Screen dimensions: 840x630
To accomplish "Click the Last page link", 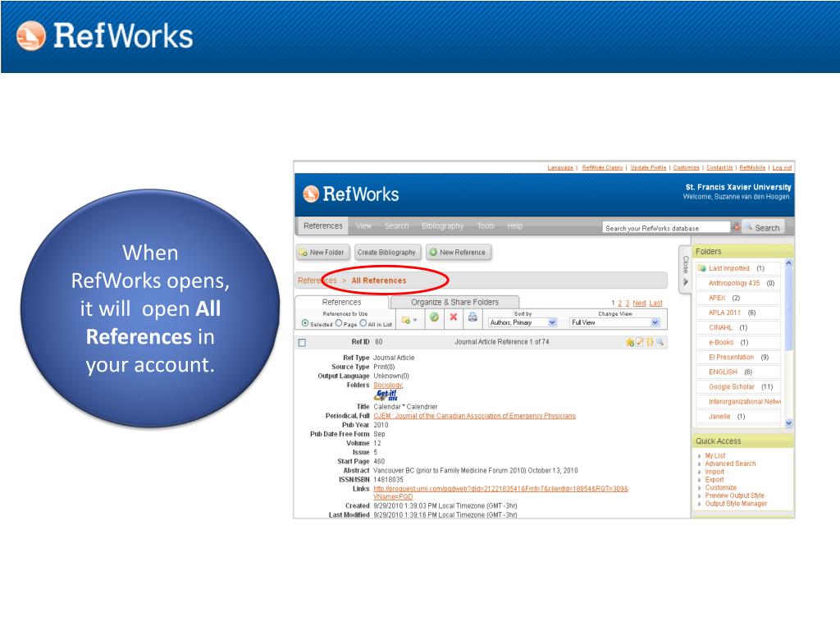I will tap(655, 304).
